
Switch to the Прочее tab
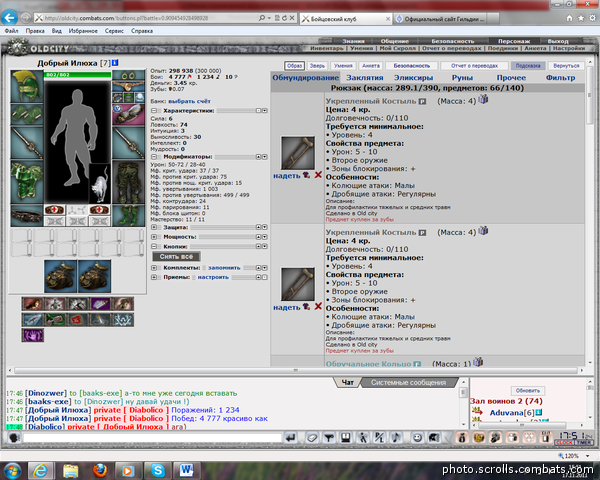coord(511,78)
